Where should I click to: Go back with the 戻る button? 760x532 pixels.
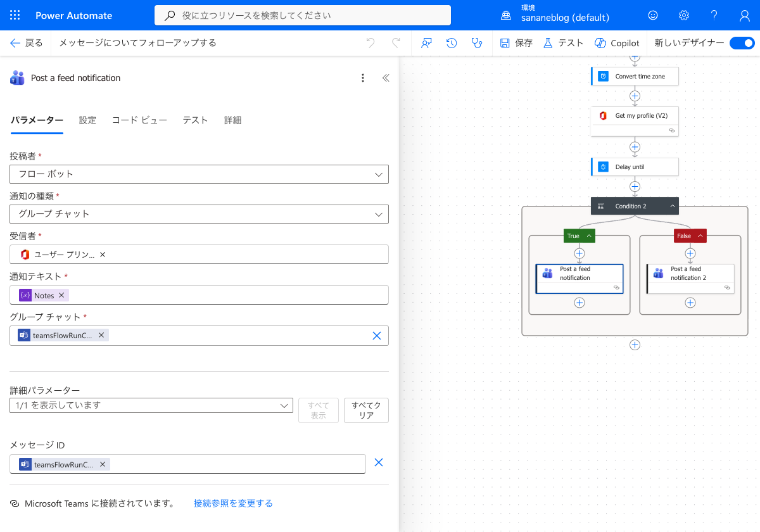point(27,43)
